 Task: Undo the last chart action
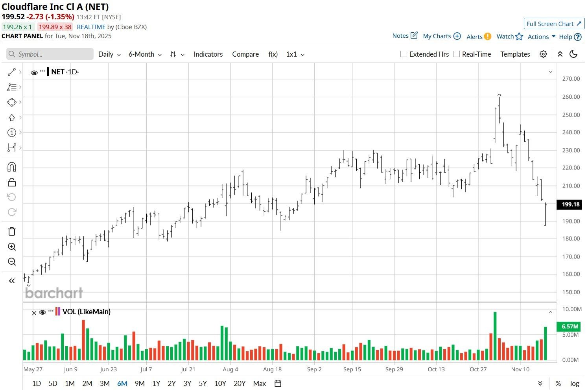(x=12, y=197)
